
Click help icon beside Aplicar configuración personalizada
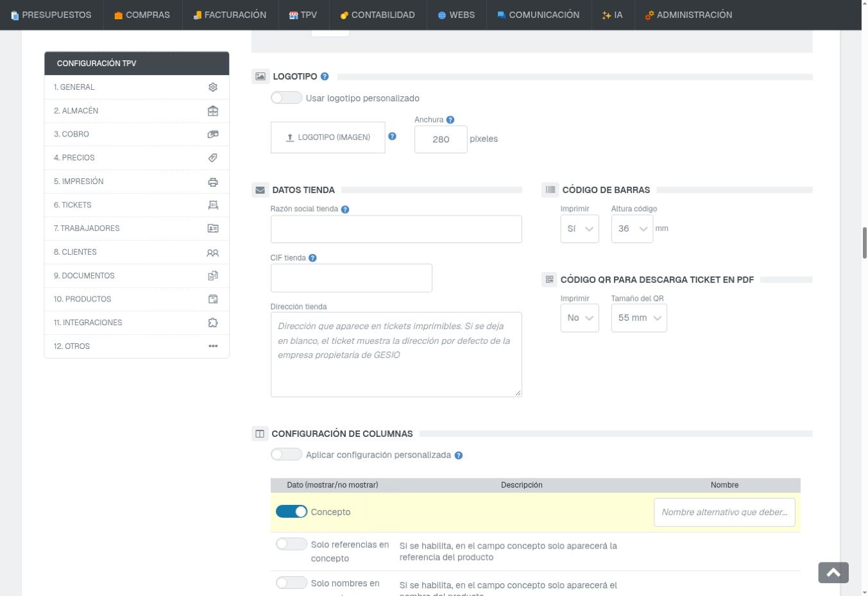459,456
